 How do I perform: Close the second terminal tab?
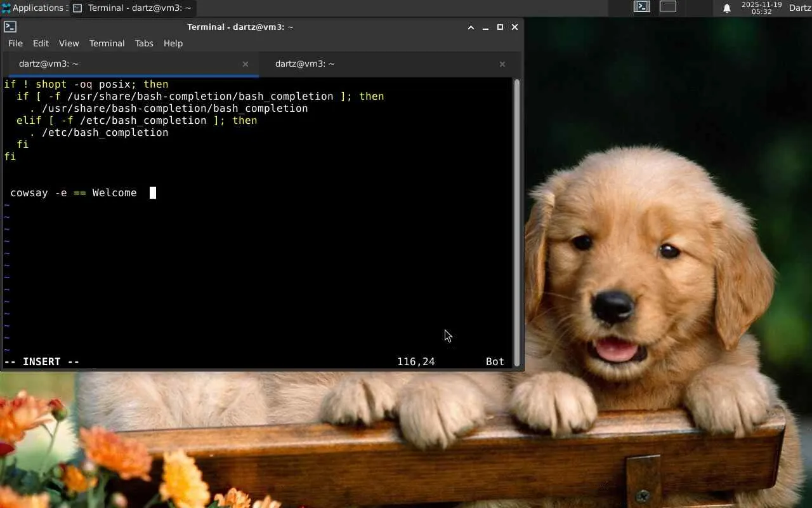tap(502, 64)
